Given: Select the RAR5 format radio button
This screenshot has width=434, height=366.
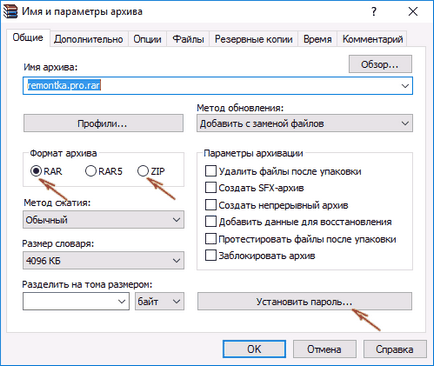Looking at the screenshot, I should click(x=91, y=171).
